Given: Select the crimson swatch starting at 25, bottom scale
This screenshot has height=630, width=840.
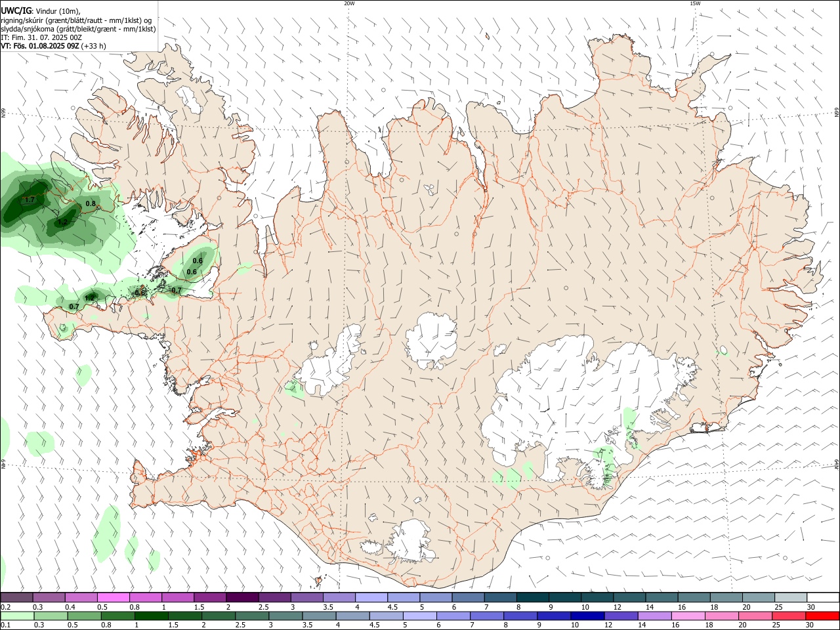Looking at the screenshot, I should coord(789,616).
